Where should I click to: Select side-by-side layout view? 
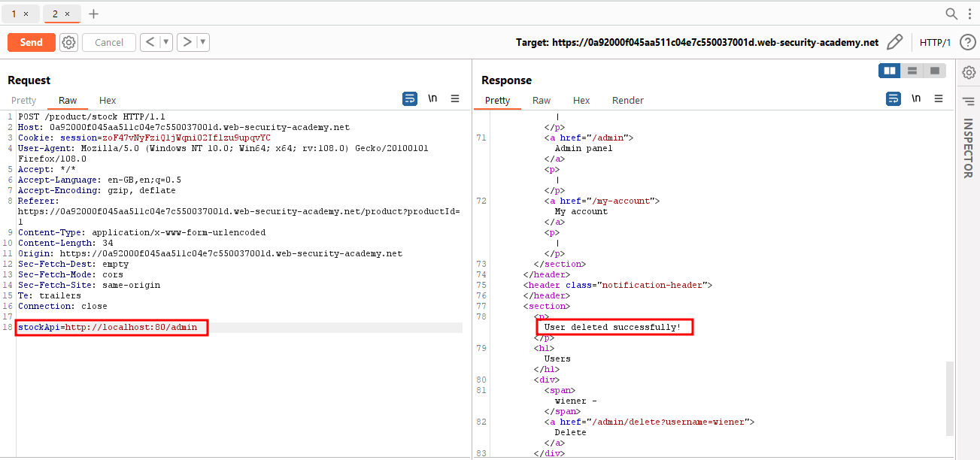890,71
